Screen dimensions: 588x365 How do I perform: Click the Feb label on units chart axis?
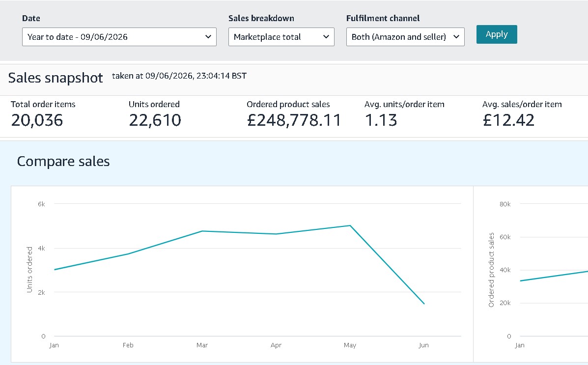128,345
